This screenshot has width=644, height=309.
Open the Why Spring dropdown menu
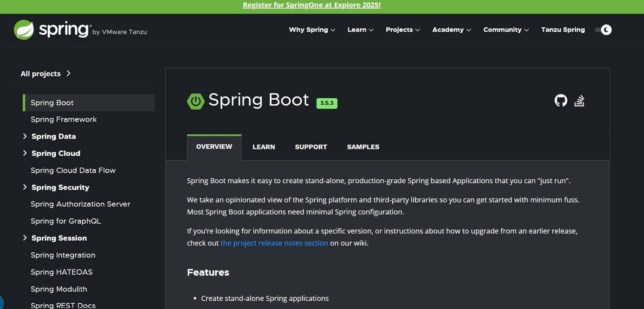[312, 30]
